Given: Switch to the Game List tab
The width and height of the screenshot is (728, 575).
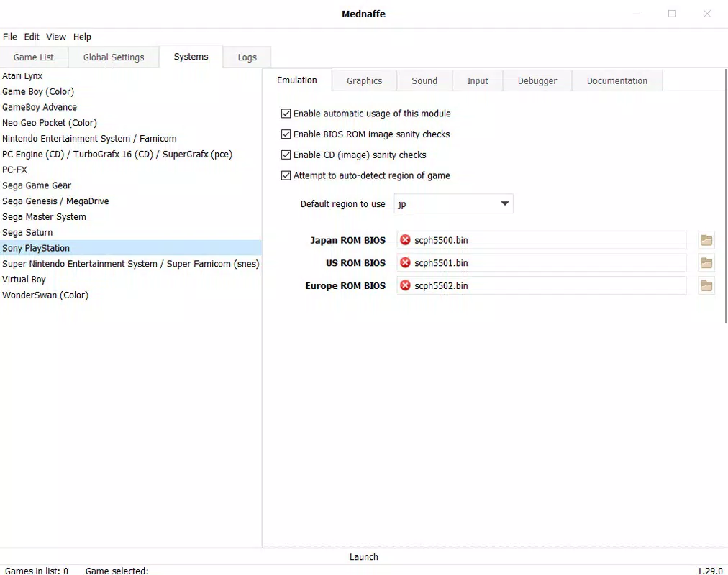Looking at the screenshot, I should click(33, 57).
